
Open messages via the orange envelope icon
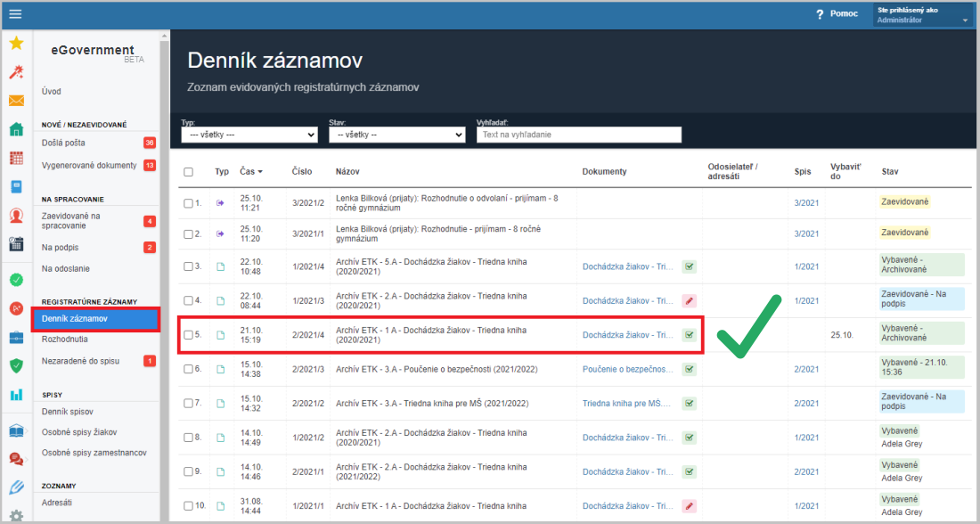point(16,101)
